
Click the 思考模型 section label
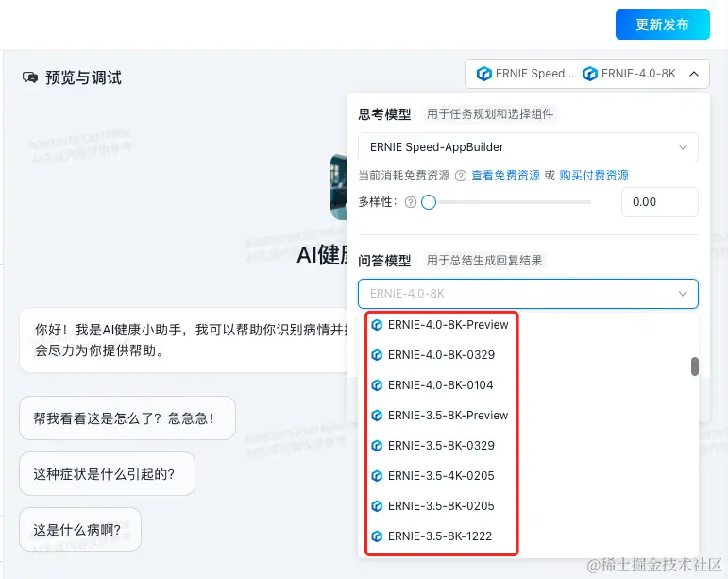(x=384, y=114)
